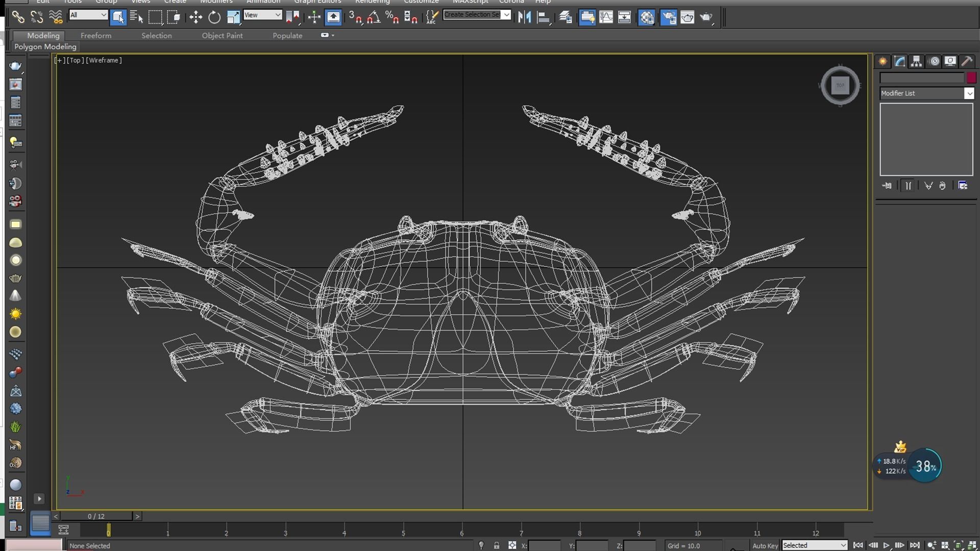Screen dimensions: 980x551
Task: Click the Unlink Selection tool
Action: (x=37, y=17)
